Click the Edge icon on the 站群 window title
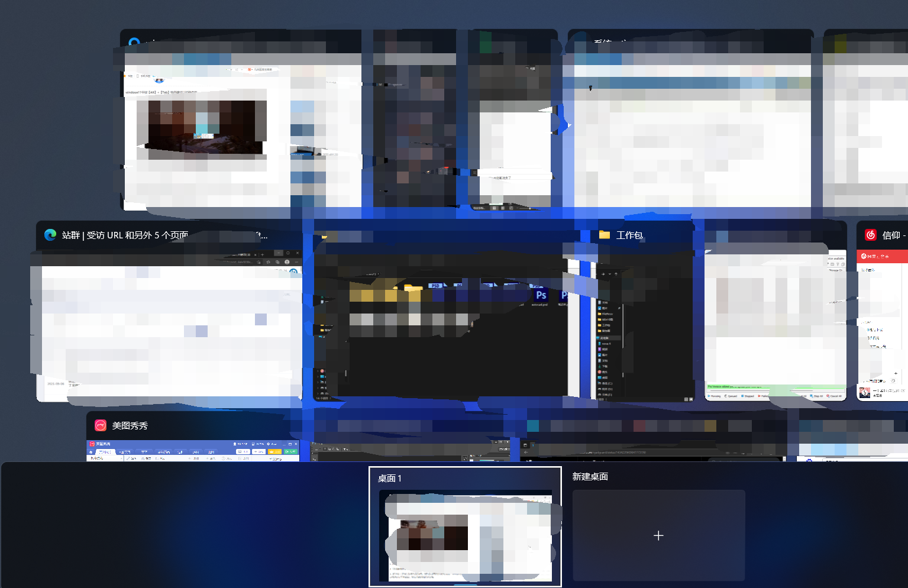 coord(50,235)
